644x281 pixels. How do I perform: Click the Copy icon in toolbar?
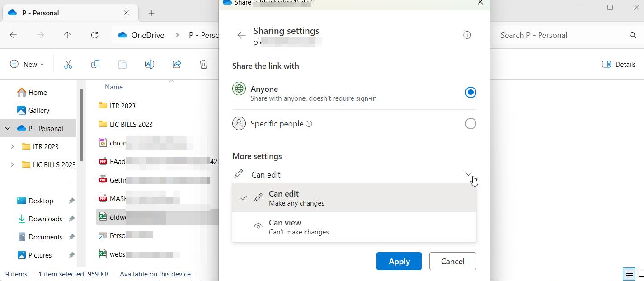(95, 64)
